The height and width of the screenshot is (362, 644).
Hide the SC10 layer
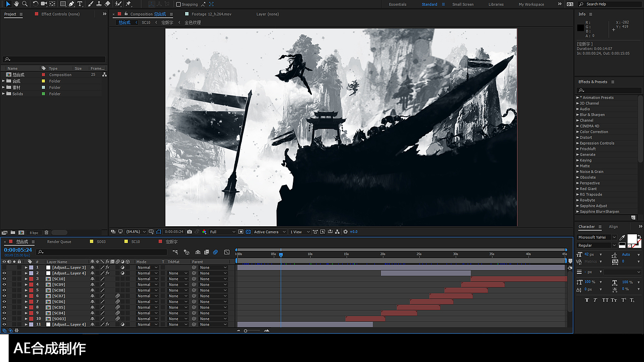click(x=5, y=279)
